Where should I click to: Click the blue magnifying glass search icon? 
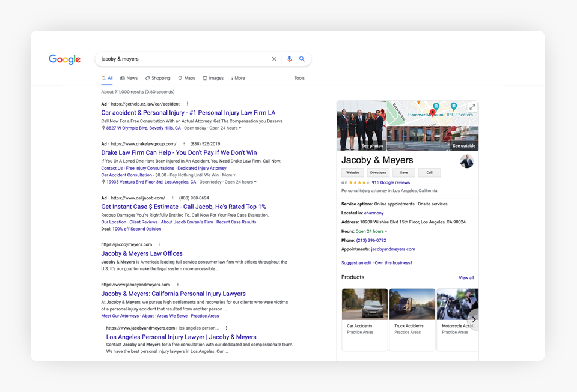[302, 59]
